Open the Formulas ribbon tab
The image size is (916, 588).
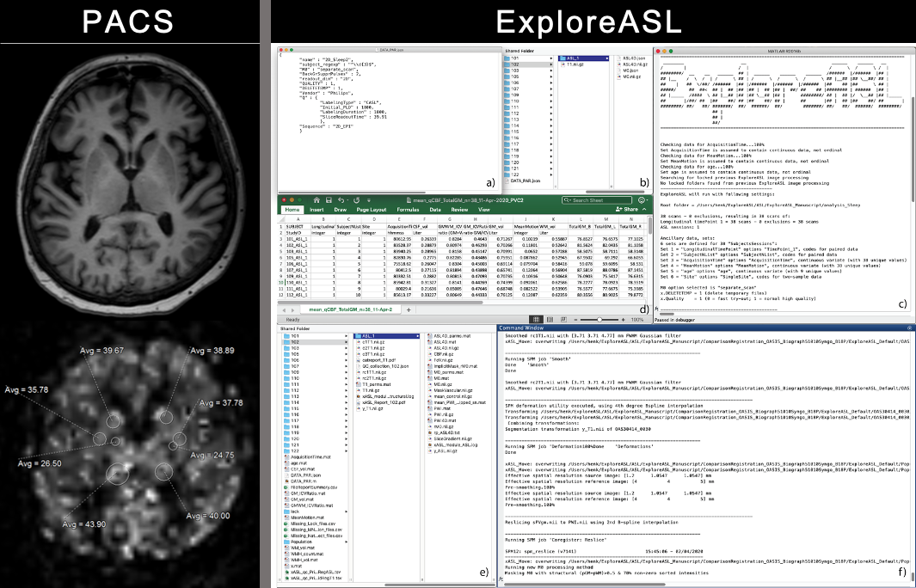(x=409, y=209)
